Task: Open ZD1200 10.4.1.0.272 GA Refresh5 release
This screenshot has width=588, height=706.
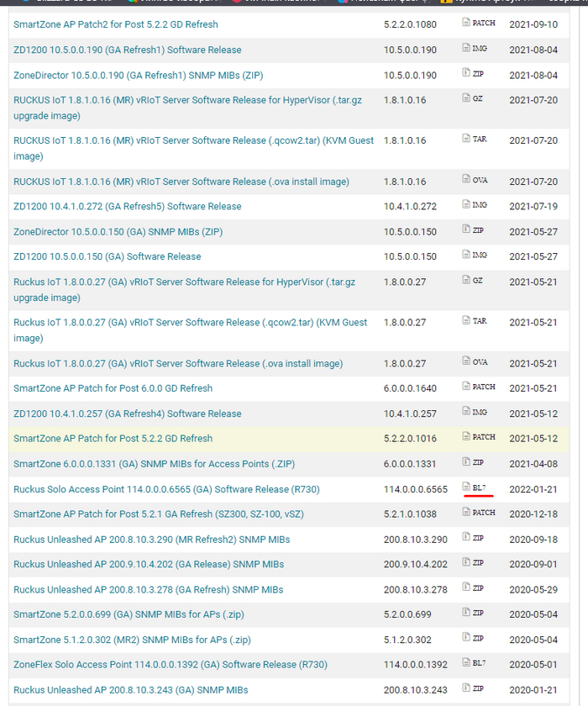Action: tap(128, 206)
